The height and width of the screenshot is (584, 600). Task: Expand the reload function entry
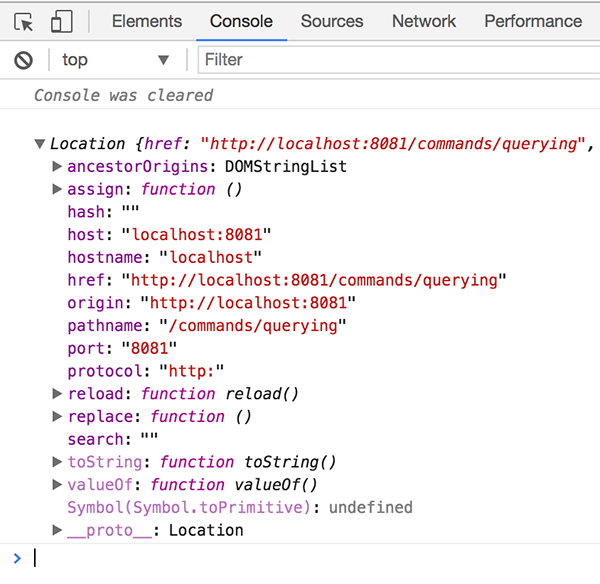[x=57, y=394]
